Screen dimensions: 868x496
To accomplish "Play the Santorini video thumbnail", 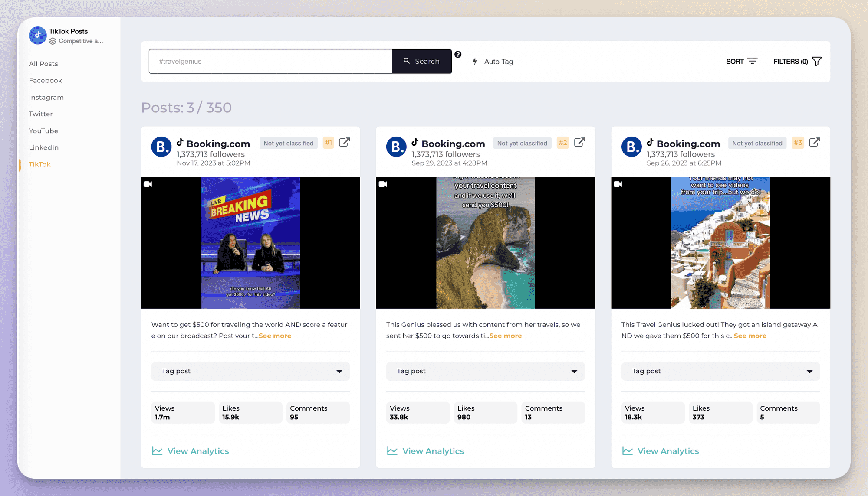I will (721, 243).
